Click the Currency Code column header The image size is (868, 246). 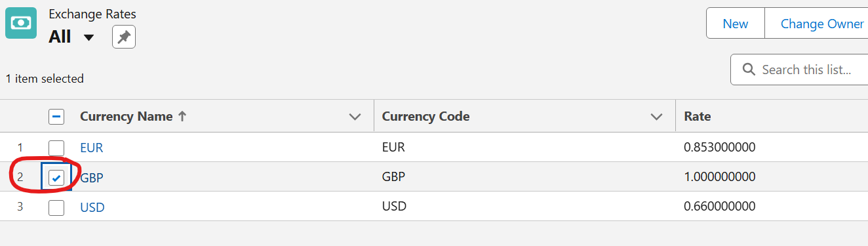[x=426, y=117]
